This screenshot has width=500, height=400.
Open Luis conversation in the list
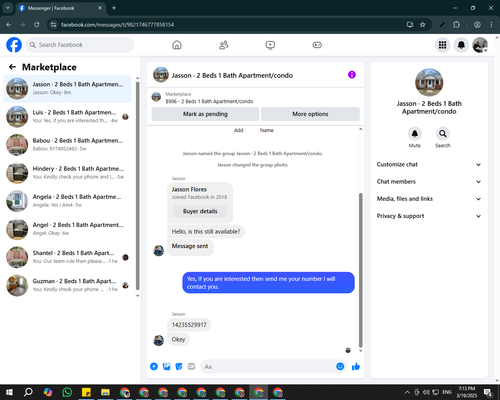[x=67, y=117]
